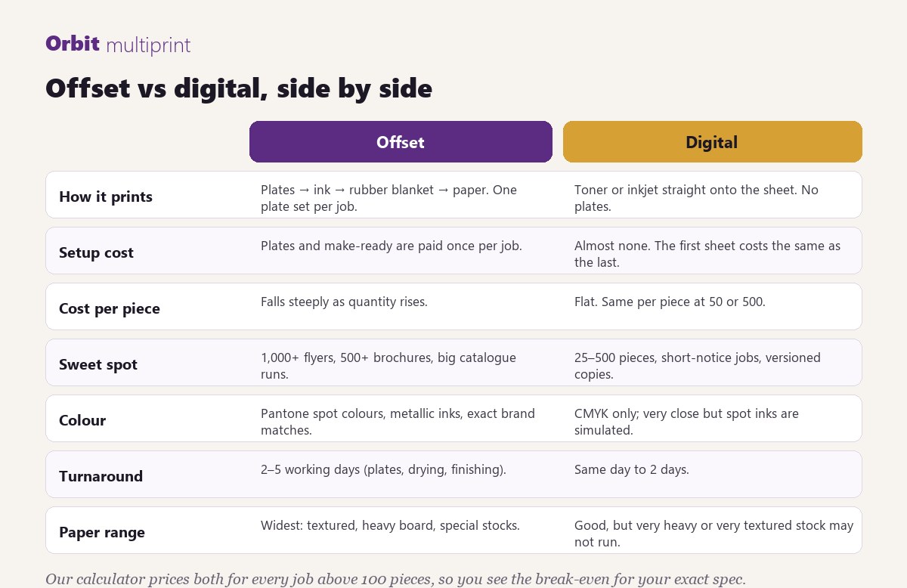Click the 'Paper range' row label
Screen dimensions: 907x588
pos(102,532)
